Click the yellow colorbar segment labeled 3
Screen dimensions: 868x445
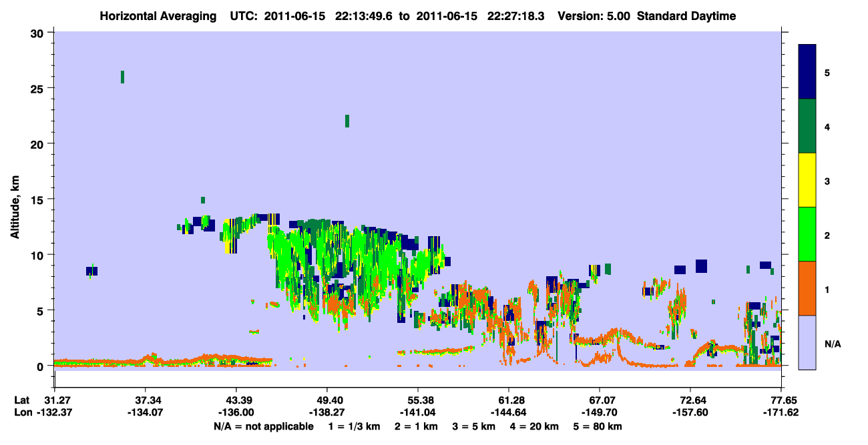[x=807, y=180]
